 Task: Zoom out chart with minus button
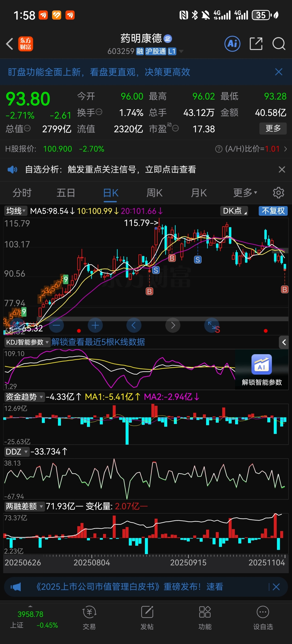pyautogui.click(x=56, y=325)
